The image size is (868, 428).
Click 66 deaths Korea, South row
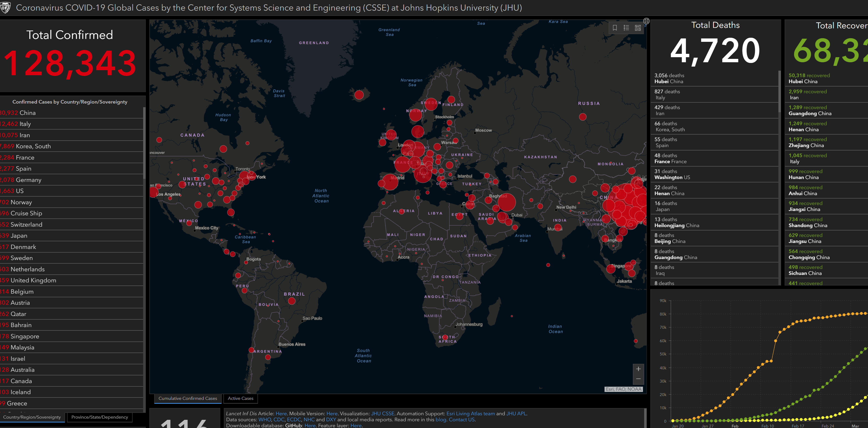tap(714, 126)
